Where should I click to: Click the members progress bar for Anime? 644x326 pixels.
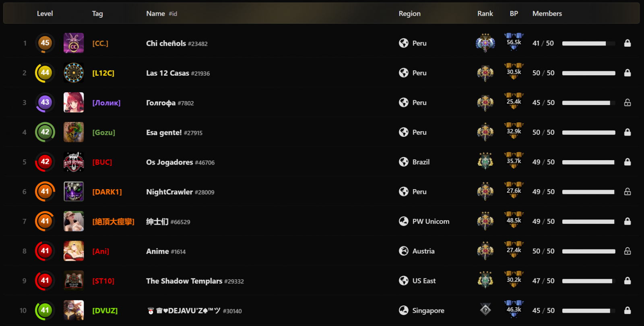click(588, 251)
